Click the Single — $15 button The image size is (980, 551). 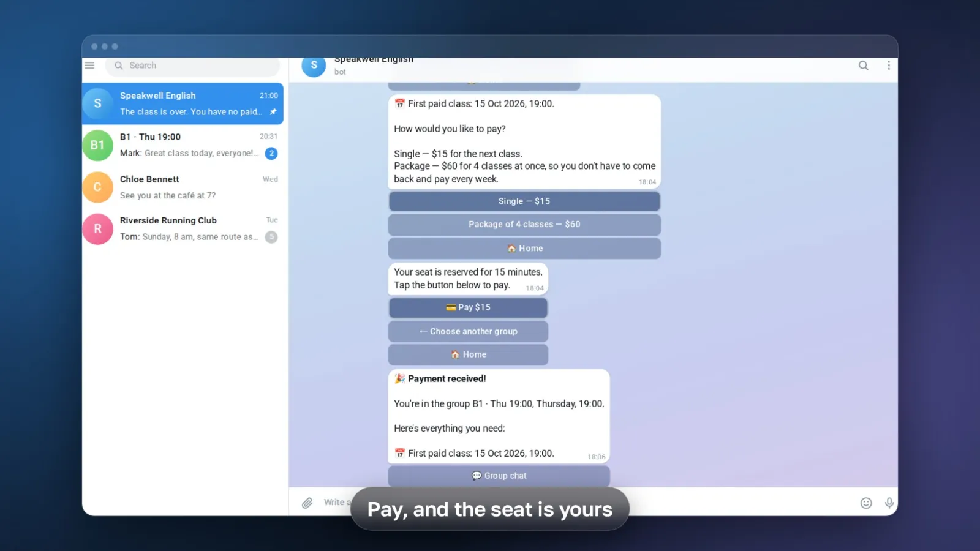(524, 201)
